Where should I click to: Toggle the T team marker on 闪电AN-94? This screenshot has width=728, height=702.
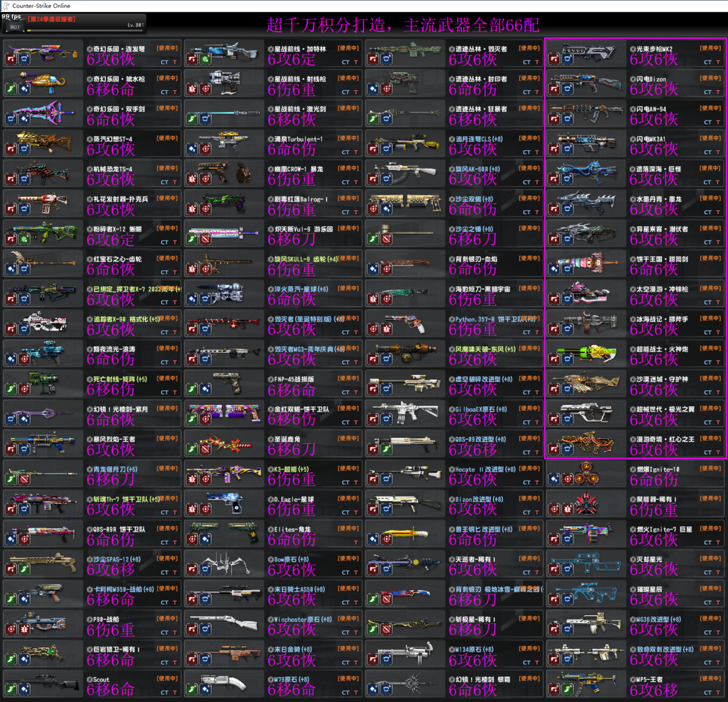[x=719, y=122]
